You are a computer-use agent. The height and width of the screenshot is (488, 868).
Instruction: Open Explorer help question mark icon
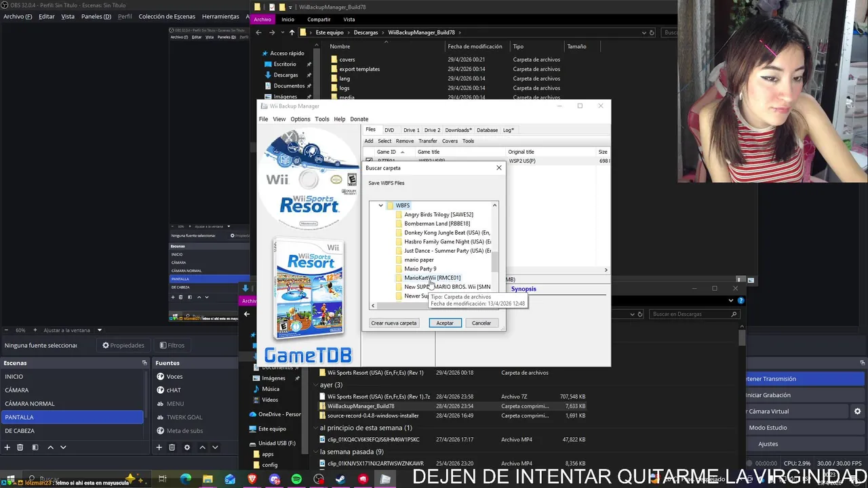click(741, 300)
